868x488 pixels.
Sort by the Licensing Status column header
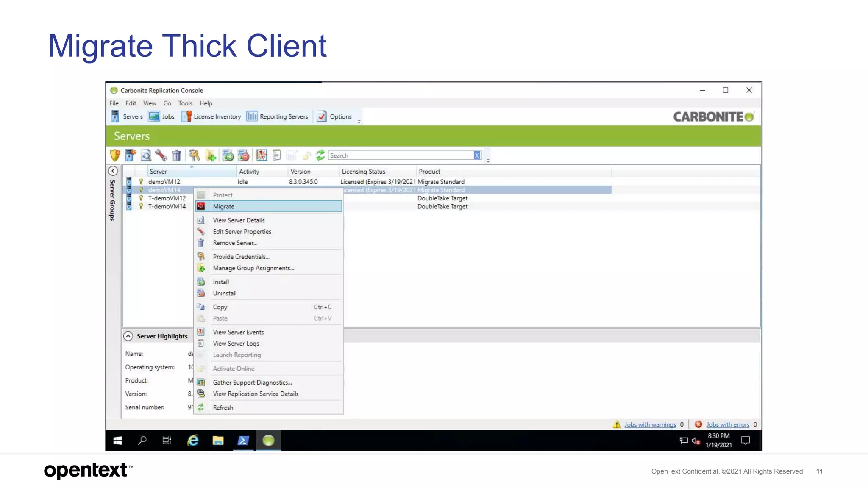click(378, 172)
